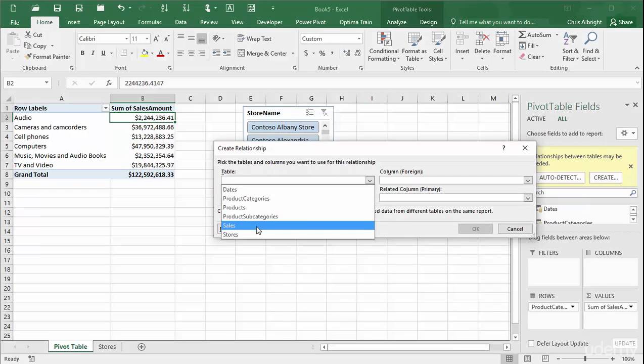Image resolution: width=644 pixels, height=364 pixels.
Task: Open Related Column (Primary) dropdown
Action: click(x=528, y=198)
